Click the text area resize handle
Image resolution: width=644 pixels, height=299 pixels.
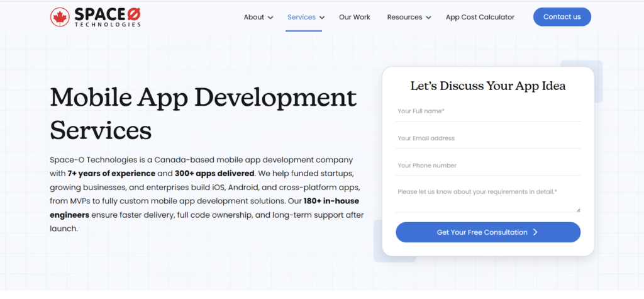(578, 210)
